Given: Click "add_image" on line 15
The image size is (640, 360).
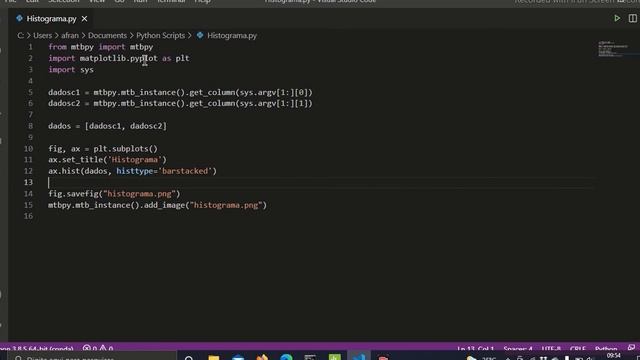Looking at the screenshot, I should click(x=164, y=205).
